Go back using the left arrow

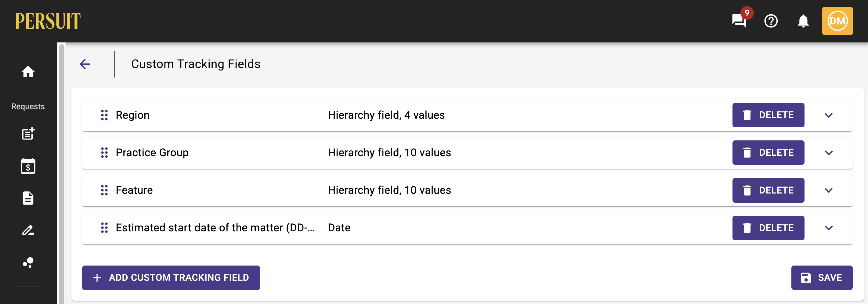tap(85, 64)
